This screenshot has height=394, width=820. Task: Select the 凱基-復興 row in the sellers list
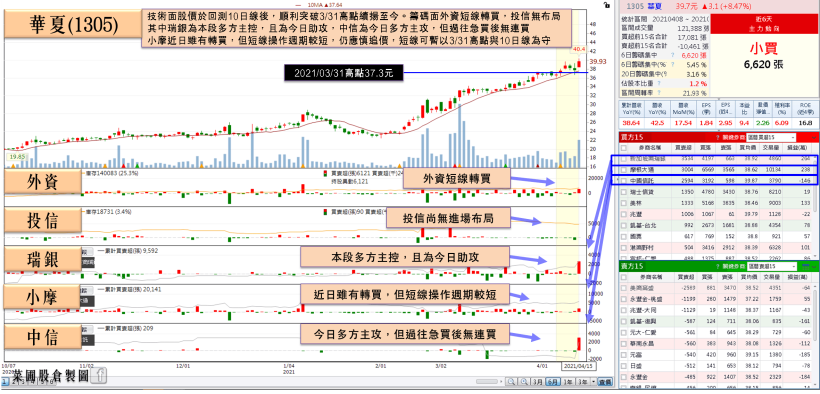716,321
